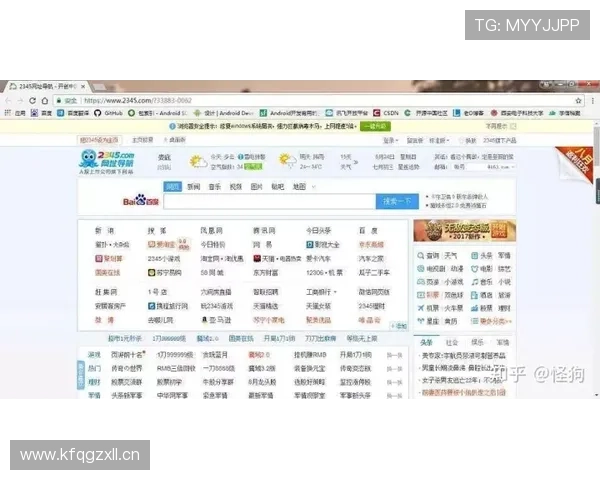Open the apps grid icon in bookmarks bar
Screen dimensions: 600x480
pyautogui.click(x=7, y=113)
